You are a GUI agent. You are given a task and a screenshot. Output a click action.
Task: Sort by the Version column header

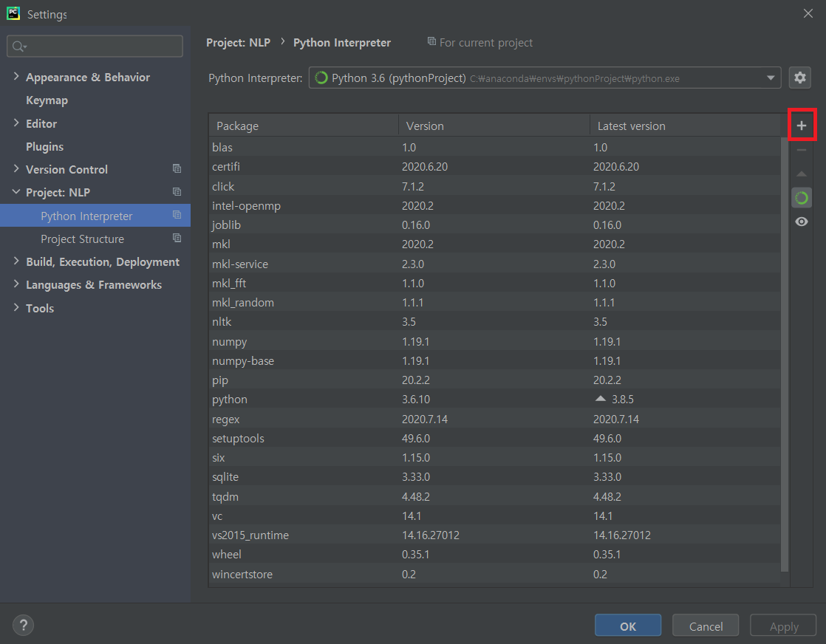point(494,126)
